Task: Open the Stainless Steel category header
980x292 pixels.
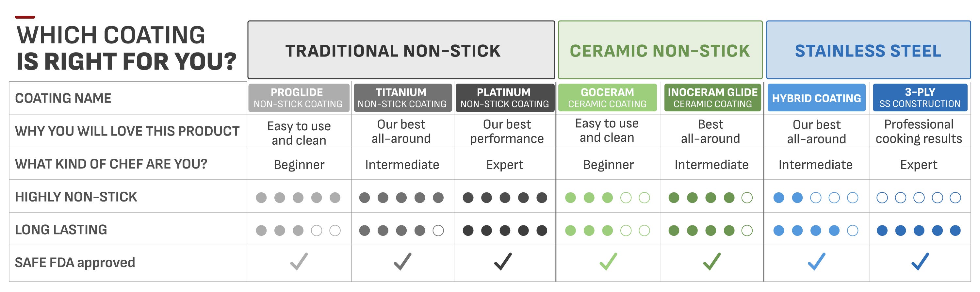Action: pos(868,50)
